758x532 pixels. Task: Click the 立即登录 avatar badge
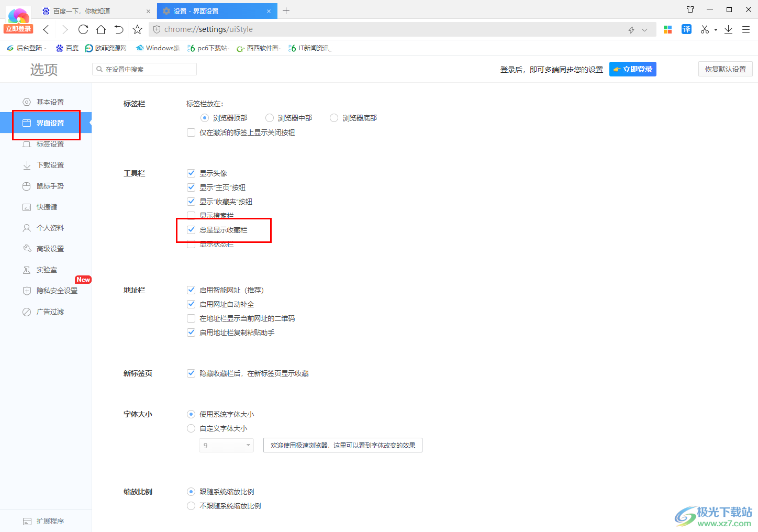coord(18,29)
